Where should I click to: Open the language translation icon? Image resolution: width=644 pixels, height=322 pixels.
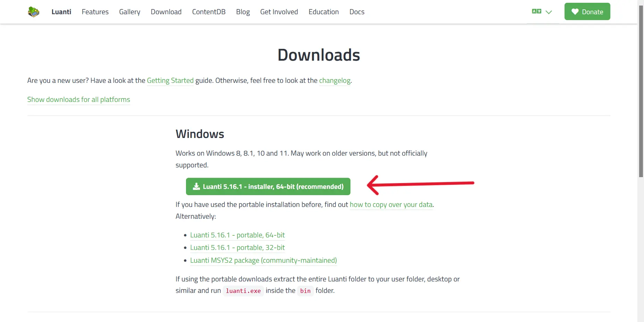[536, 11]
